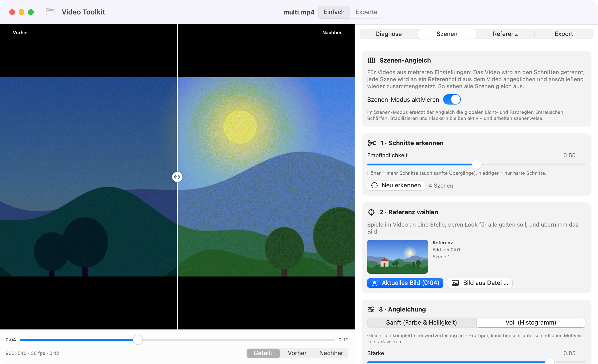Click Bild aus Datei … button

click(x=480, y=283)
